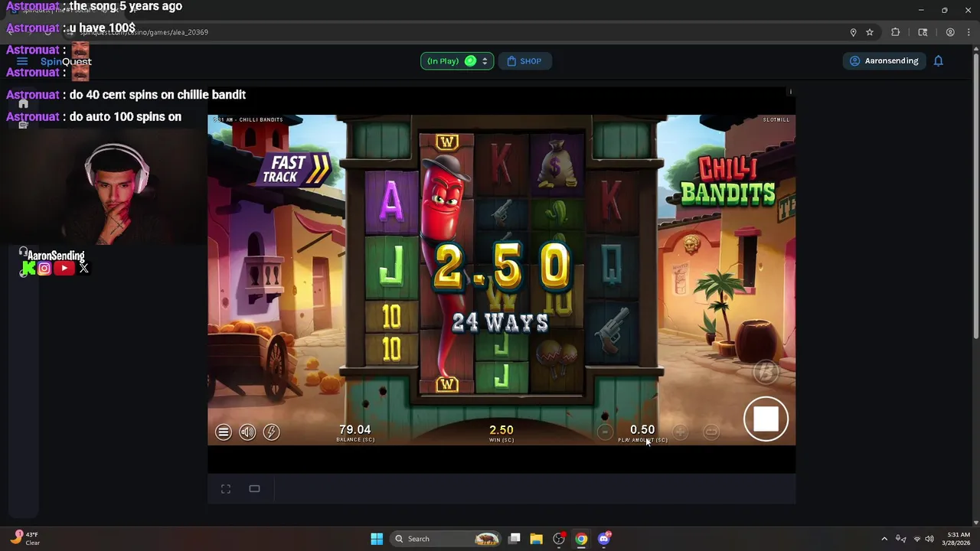Open the Windows Start menu
The width and height of the screenshot is (980, 551).
click(377, 539)
